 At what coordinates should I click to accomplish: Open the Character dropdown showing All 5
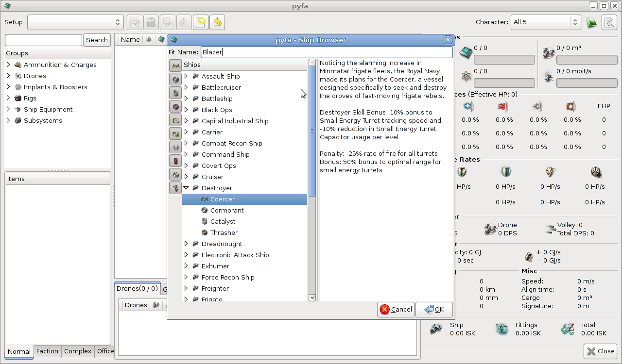(x=546, y=22)
